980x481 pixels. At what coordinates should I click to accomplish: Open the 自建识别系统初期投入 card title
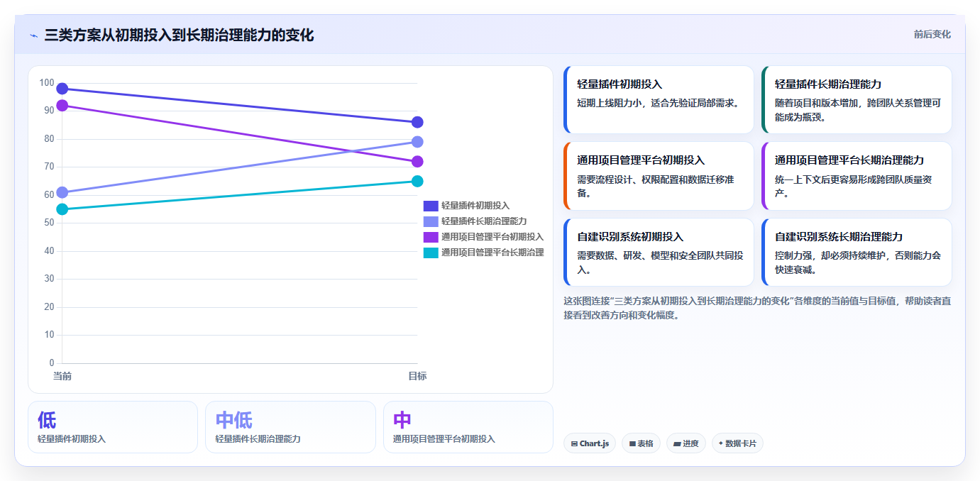[x=630, y=237]
